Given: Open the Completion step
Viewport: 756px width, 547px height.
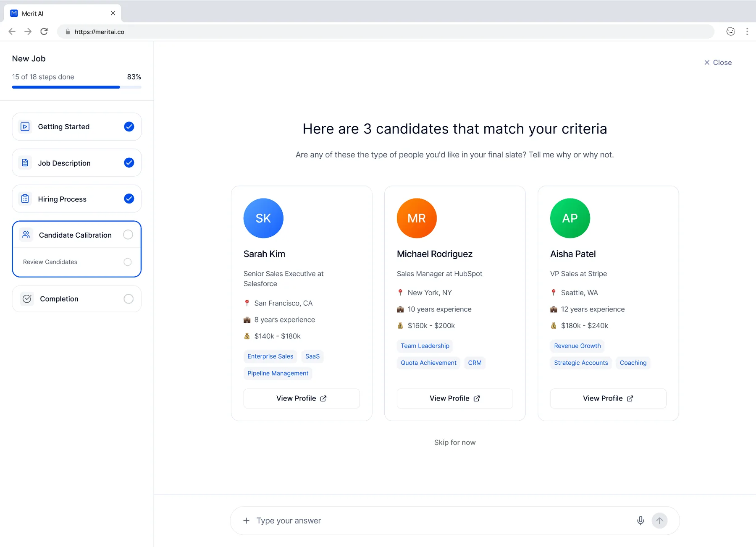Looking at the screenshot, I should pos(77,298).
